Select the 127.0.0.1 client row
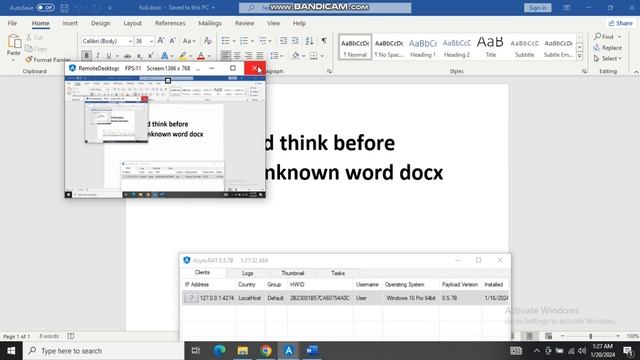Viewport: 640px width, 360px height. (x=345, y=298)
